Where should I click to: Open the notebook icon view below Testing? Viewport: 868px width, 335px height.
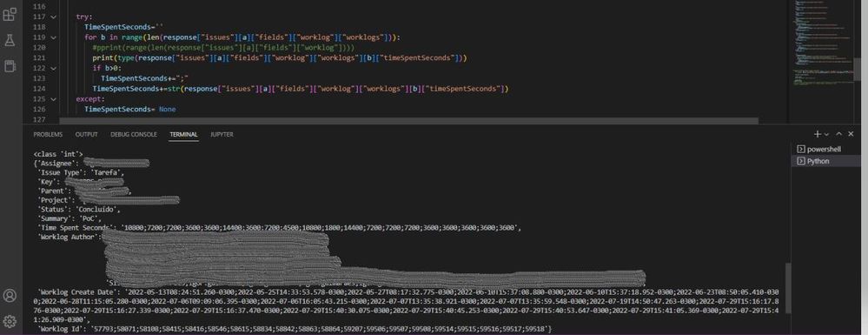(10, 66)
